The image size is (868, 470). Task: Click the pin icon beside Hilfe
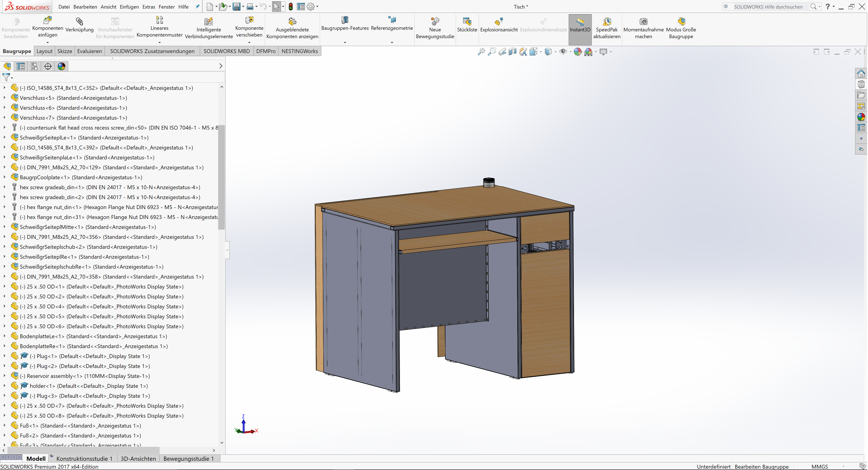point(197,7)
